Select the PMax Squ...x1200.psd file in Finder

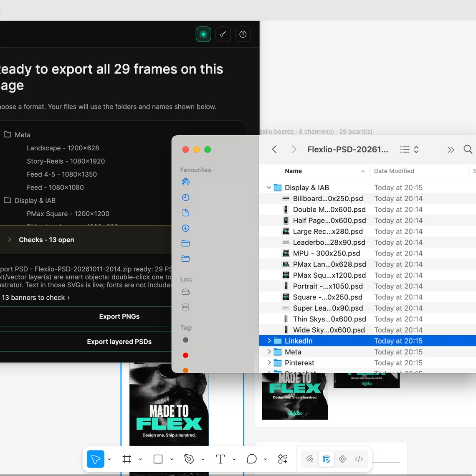click(x=367, y=275)
